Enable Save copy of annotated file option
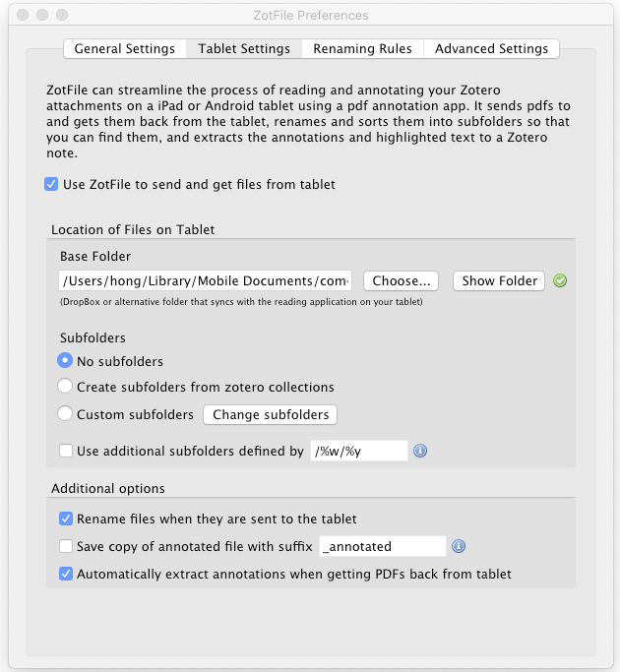This screenshot has height=672, width=620. coord(66,546)
